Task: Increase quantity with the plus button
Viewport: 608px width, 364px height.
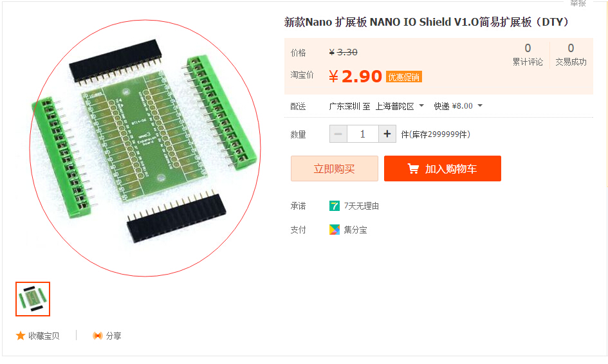Action: coord(387,134)
